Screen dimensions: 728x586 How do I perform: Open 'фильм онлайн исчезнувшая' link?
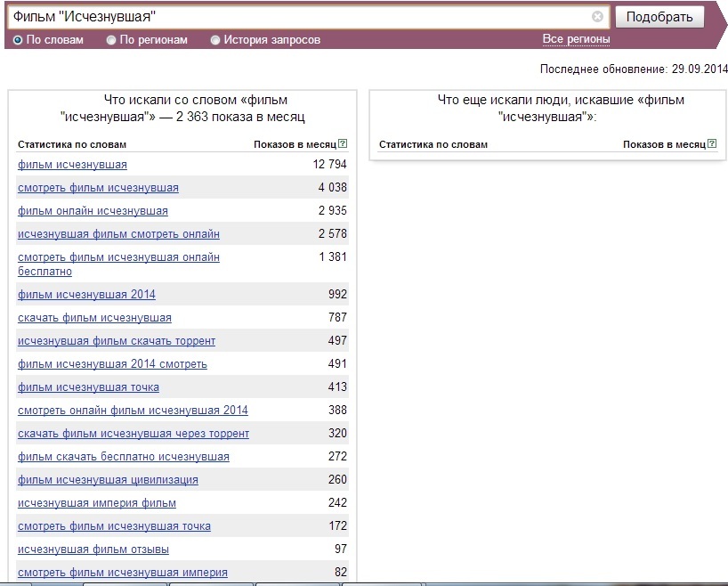[93, 211]
